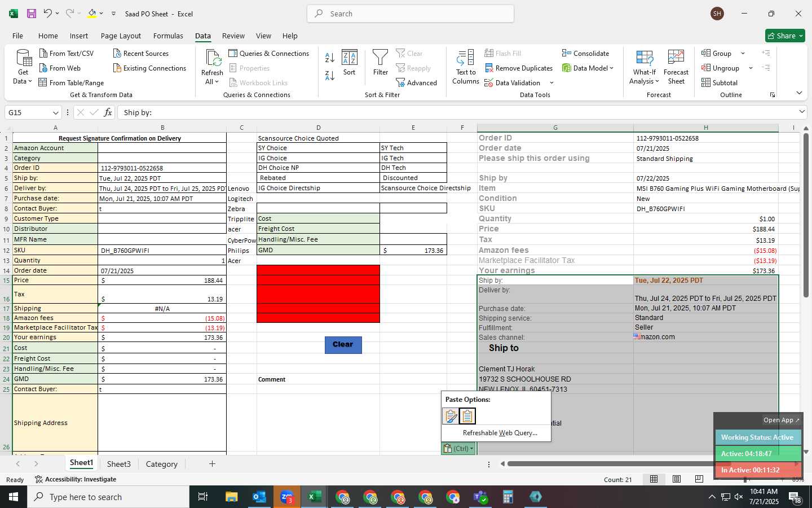Open Queries & Connections pane
812x508 pixels.
pyautogui.click(x=268, y=53)
